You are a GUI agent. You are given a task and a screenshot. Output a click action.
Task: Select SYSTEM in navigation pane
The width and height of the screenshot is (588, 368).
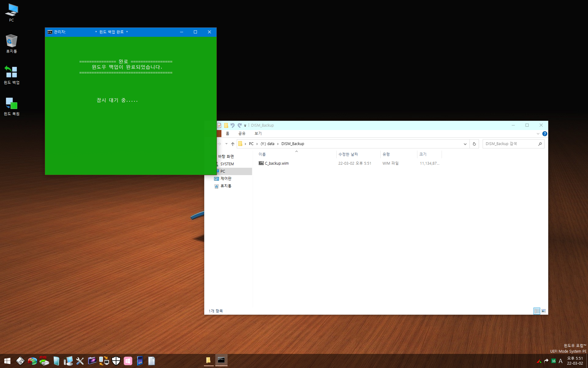click(x=227, y=164)
